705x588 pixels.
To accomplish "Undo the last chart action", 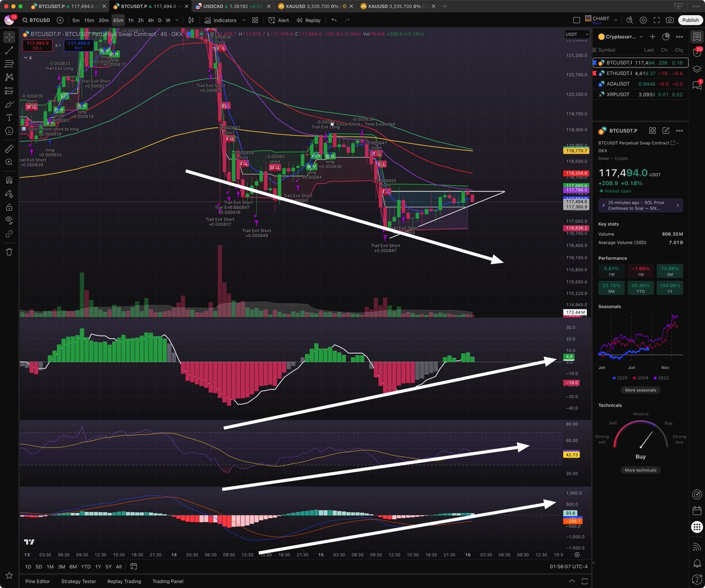I will 334,20.
